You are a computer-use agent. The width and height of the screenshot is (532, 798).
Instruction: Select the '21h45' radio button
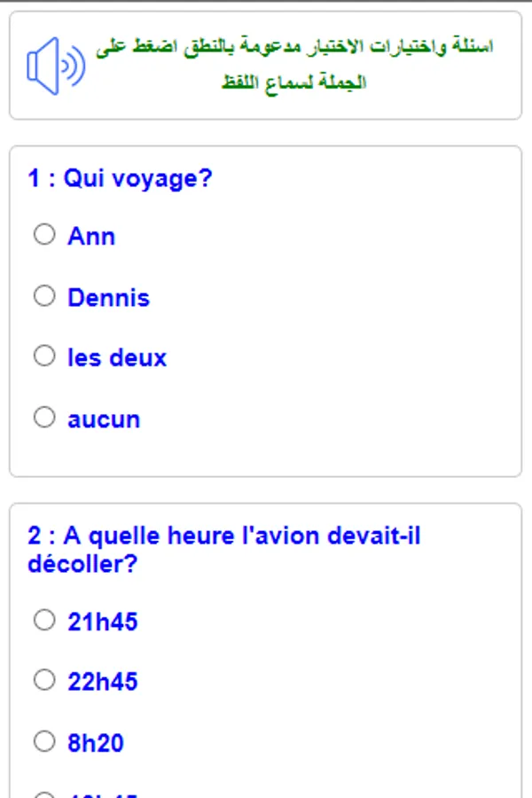tap(44, 621)
